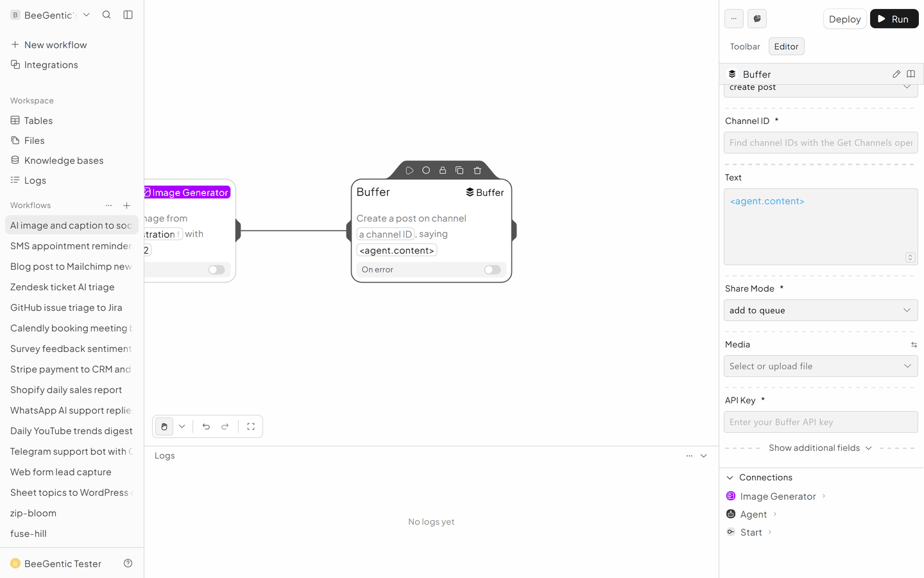
Task: Toggle the switch on Image Generator node
Action: pyautogui.click(x=216, y=270)
